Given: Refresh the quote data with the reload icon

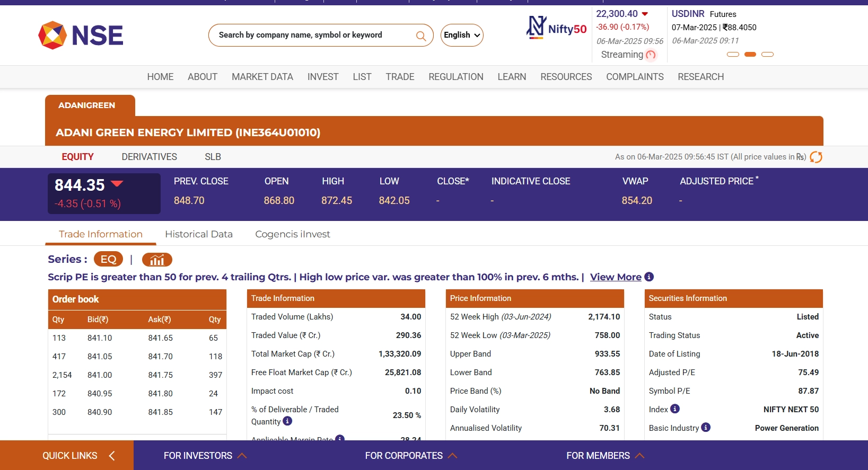Looking at the screenshot, I should point(816,157).
